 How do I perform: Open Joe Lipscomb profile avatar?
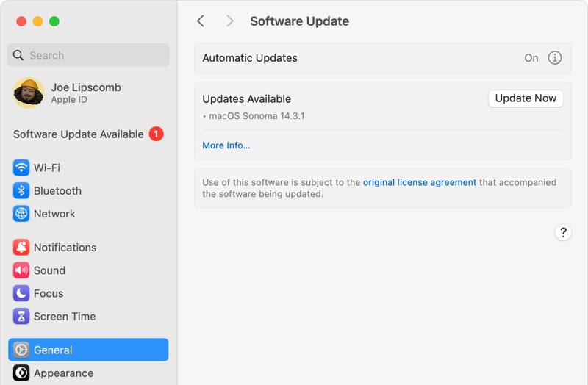[29, 93]
